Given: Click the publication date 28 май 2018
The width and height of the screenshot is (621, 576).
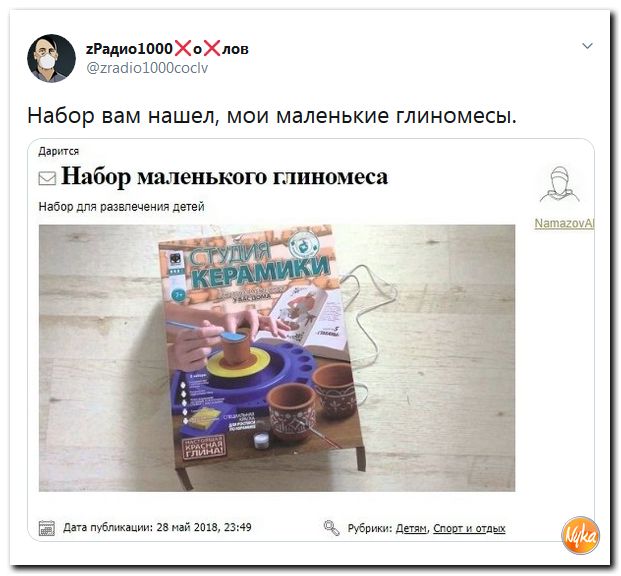Looking at the screenshot, I should pyautogui.click(x=204, y=527).
